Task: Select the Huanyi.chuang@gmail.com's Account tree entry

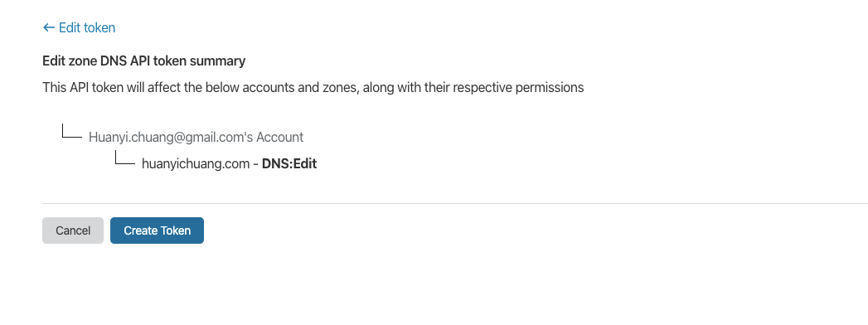Action: pos(196,137)
